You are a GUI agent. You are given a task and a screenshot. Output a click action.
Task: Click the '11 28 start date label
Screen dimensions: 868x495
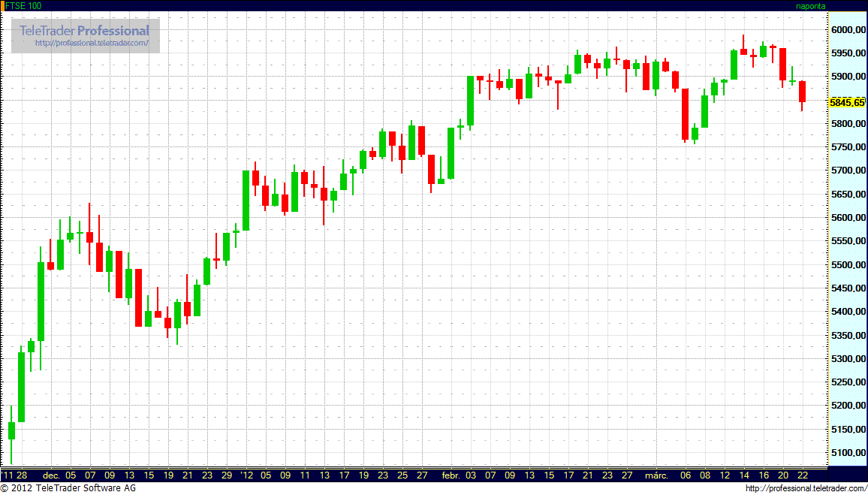[15, 475]
